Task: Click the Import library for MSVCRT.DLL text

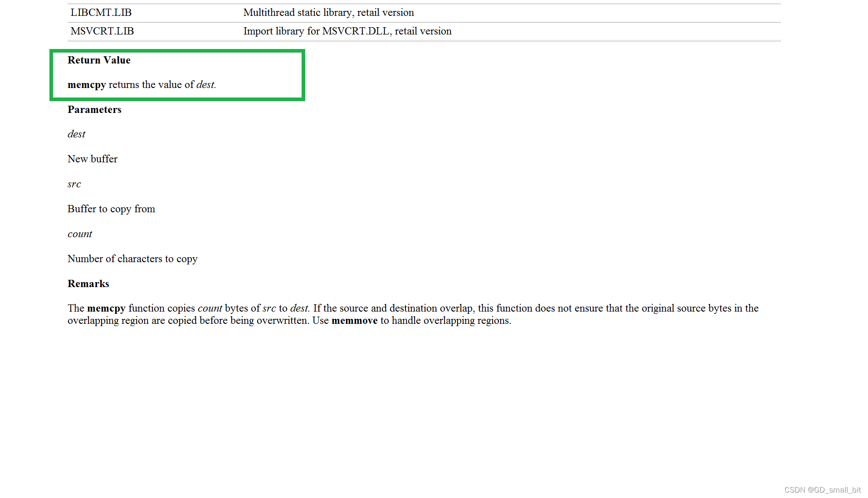Action: pos(347,31)
